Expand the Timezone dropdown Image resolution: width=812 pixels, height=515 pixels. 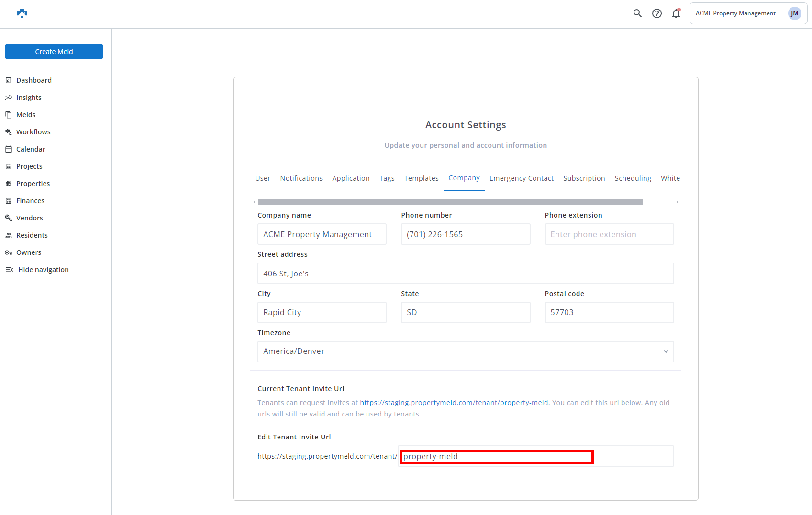point(465,351)
